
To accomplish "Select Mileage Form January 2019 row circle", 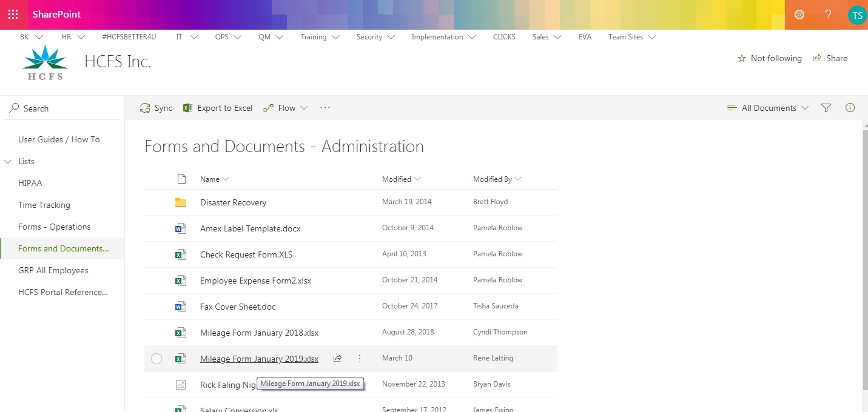I will tap(156, 359).
